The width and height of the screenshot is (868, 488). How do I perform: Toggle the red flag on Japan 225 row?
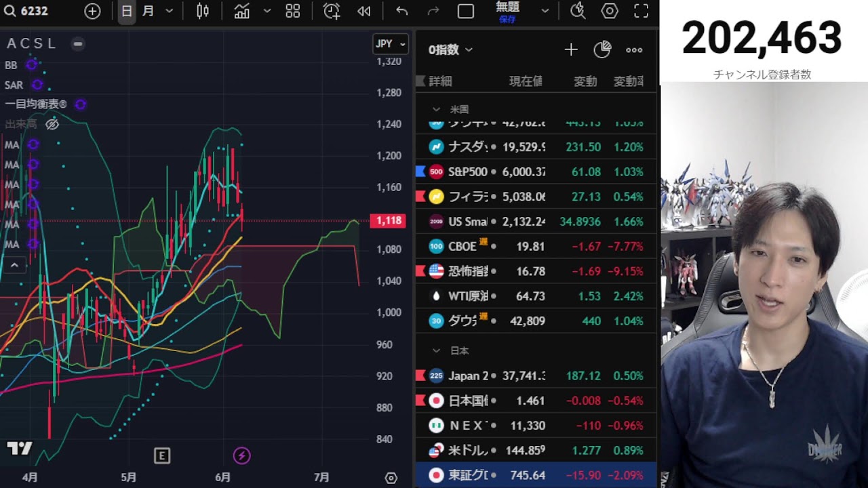(420, 375)
